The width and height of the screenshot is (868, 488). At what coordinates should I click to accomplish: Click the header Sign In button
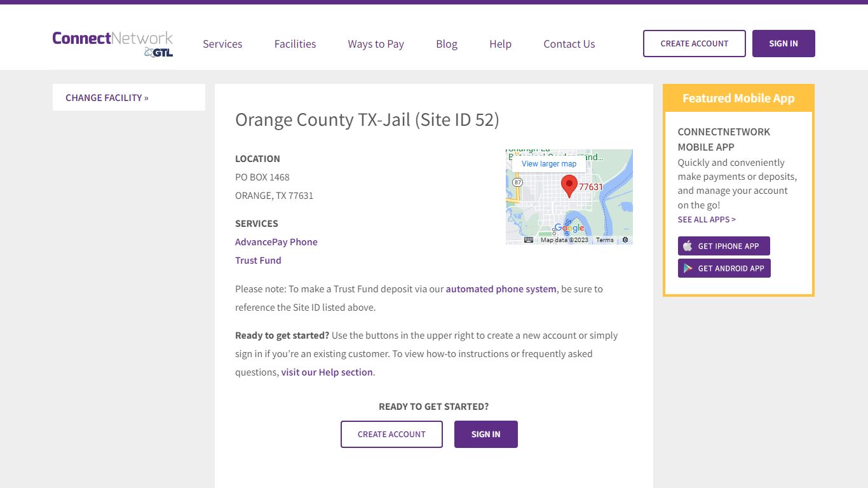[x=783, y=43]
